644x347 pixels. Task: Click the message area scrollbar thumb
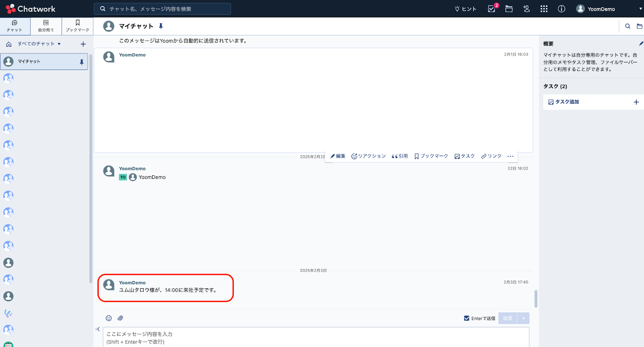[536, 299]
